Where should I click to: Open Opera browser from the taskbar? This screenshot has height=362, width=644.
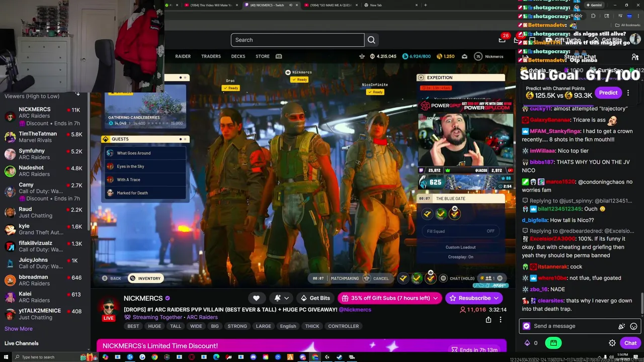point(192,357)
